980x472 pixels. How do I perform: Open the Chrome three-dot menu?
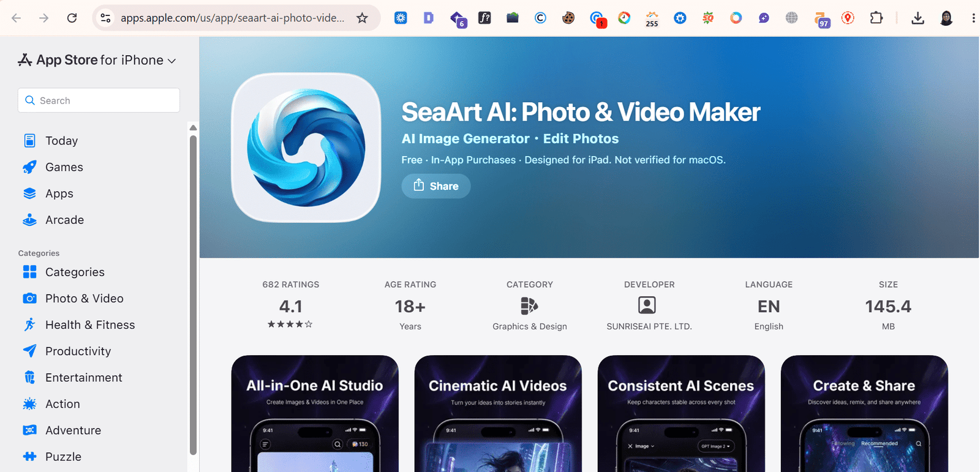[973, 18]
